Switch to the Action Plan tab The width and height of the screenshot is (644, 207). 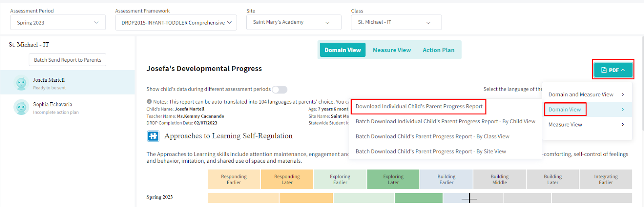438,50
